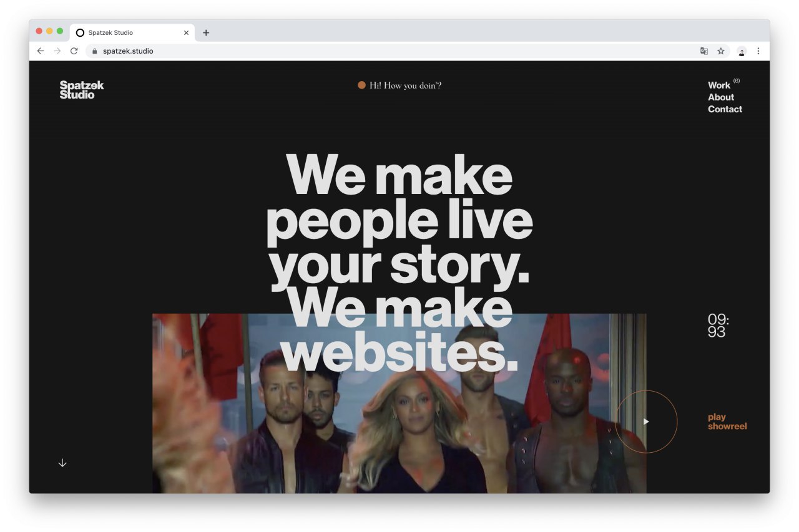Select the Spatzek Studio browser tab
The image size is (799, 532).
tap(132, 32)
